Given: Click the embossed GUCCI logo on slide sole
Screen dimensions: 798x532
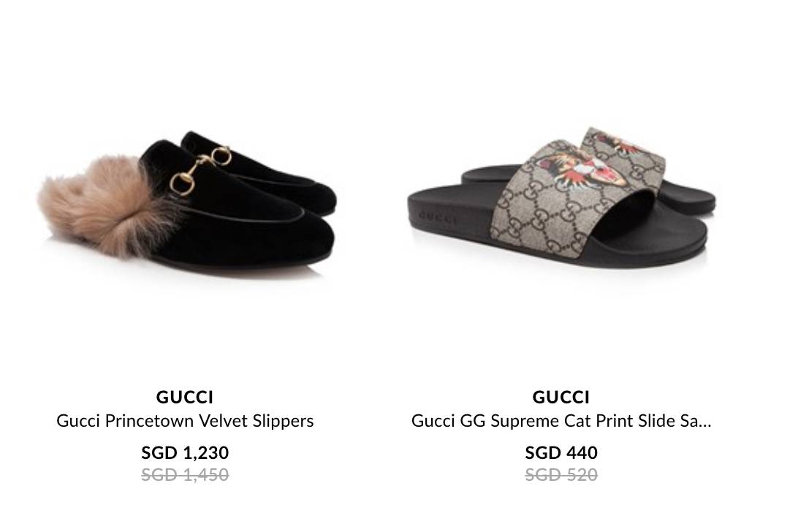Looking at the screenshot, I should 437,218.
